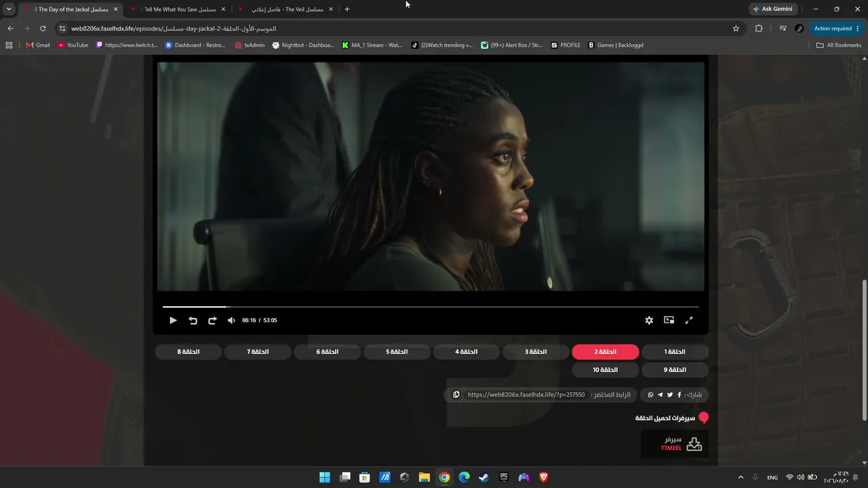The image size is (868, 488).
Task: Select episode الحلقة 5
Action: (397, 352)
